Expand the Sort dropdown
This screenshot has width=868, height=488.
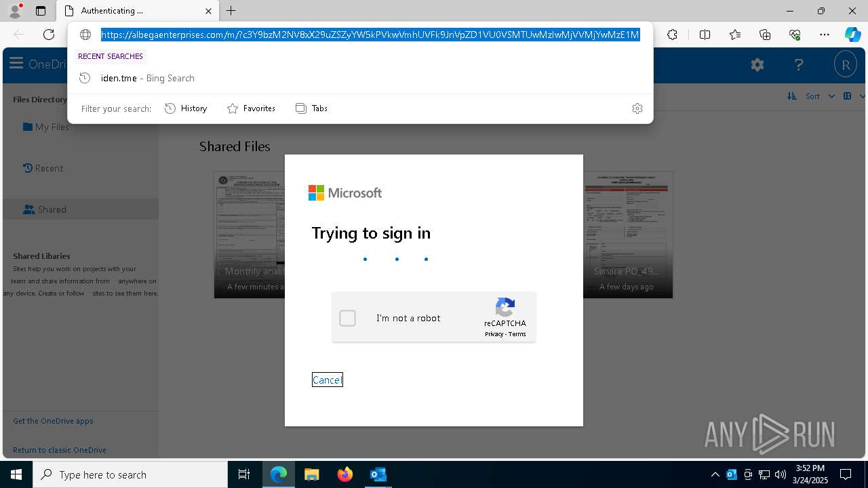820,96
